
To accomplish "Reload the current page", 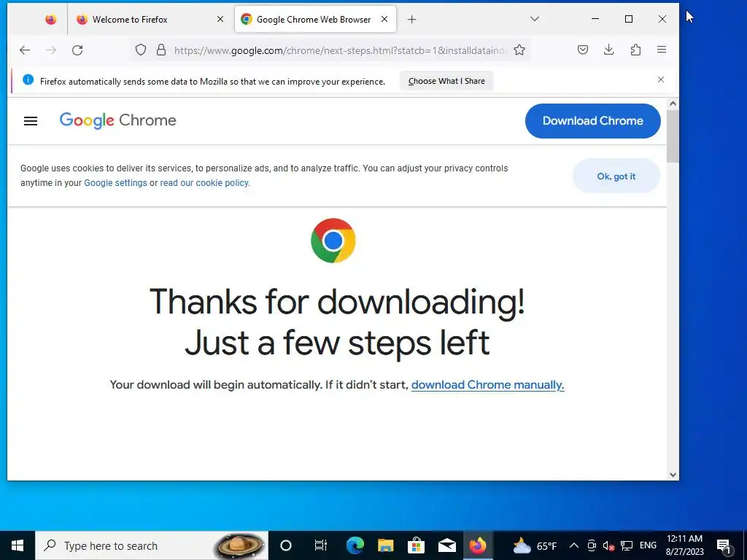I will [x=77, y=50].
